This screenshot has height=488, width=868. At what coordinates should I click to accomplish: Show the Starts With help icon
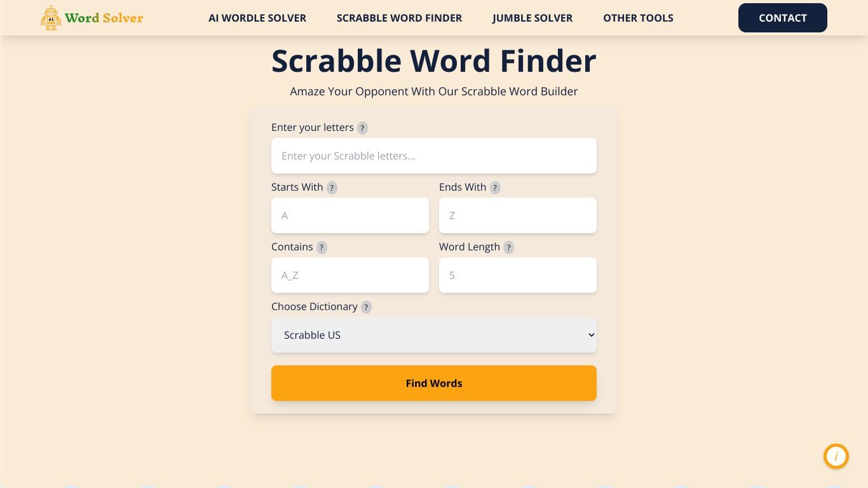(x=332, y=187)
